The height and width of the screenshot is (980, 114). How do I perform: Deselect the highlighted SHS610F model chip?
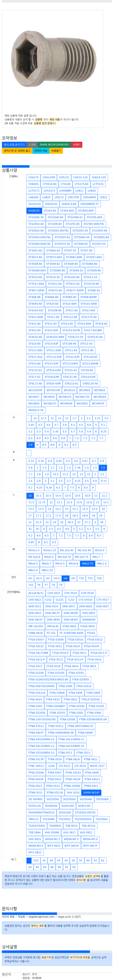[x=34, y=210]
